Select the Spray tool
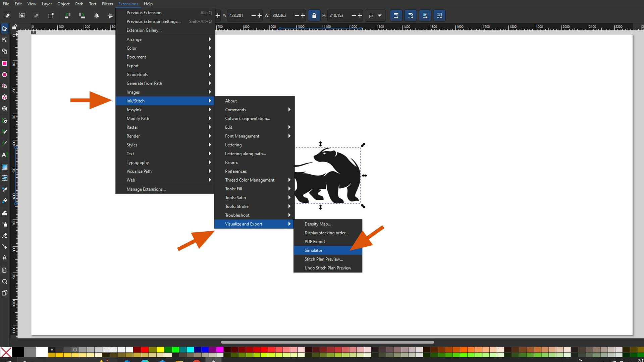Viewport: 644px width, 362px height. click(x=4, y=224)
